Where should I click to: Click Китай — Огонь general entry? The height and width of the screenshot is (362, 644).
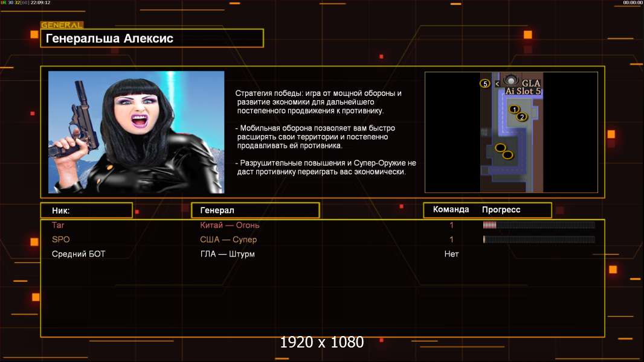pos(230,225)
